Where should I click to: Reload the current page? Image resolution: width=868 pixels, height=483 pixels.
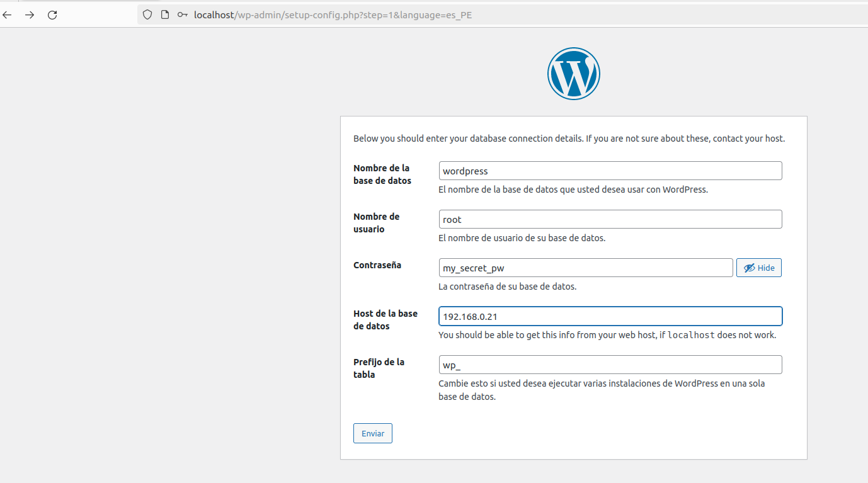pyautogui.click(x=52, y=15)
